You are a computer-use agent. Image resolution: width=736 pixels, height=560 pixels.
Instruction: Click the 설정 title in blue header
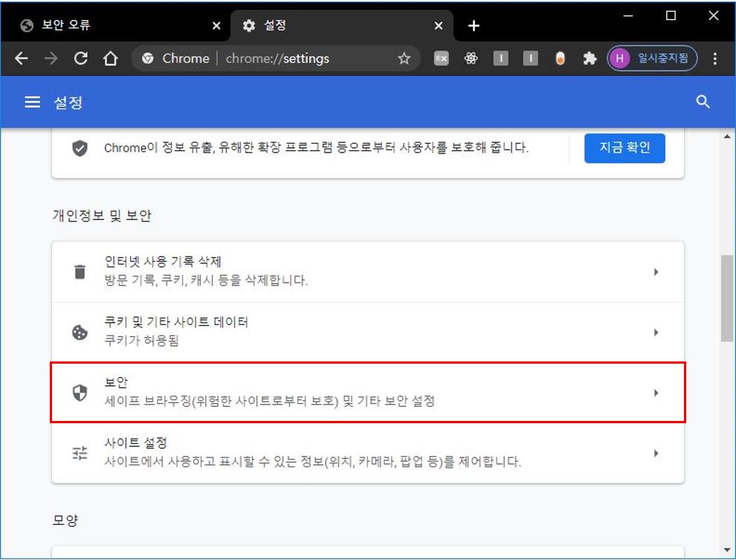point(68,103)
